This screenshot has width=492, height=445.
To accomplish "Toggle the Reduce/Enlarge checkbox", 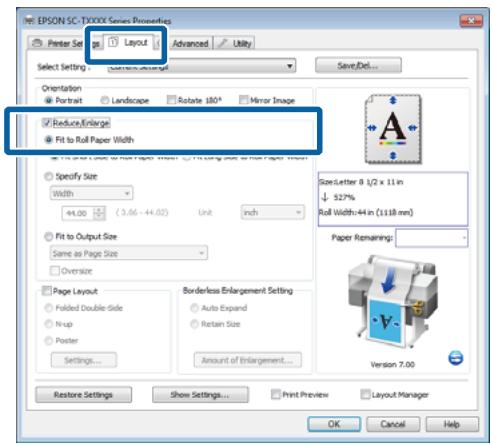I will tap(46, 123).
